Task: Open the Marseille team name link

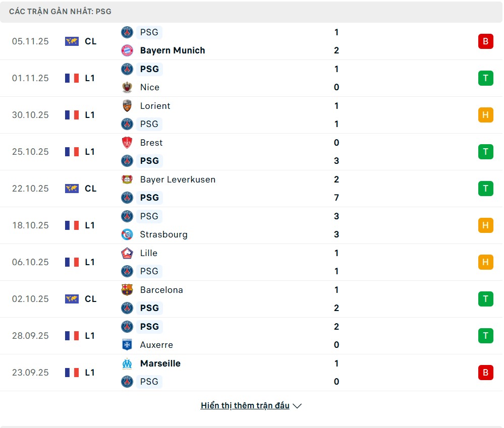Action: pos(160,363)
